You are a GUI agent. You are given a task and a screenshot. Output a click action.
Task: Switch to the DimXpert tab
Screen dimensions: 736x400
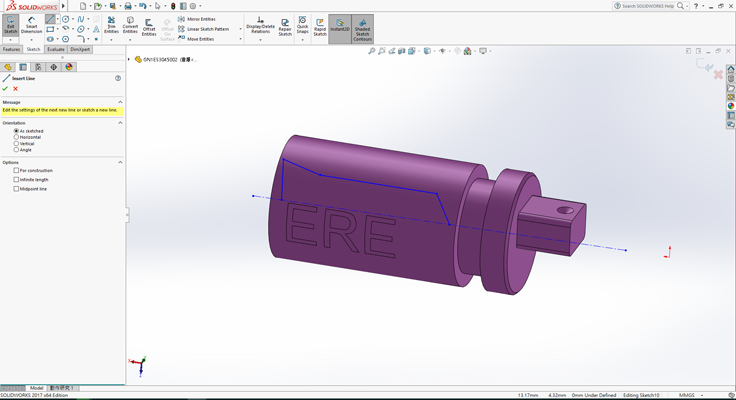[80, 49]
